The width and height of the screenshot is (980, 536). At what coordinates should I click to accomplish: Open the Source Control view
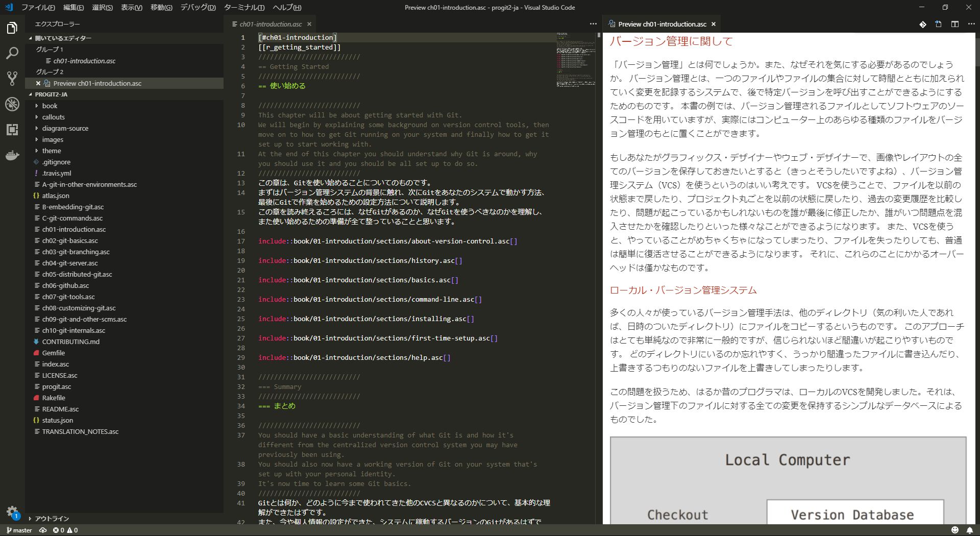click(x=11, y=79)
